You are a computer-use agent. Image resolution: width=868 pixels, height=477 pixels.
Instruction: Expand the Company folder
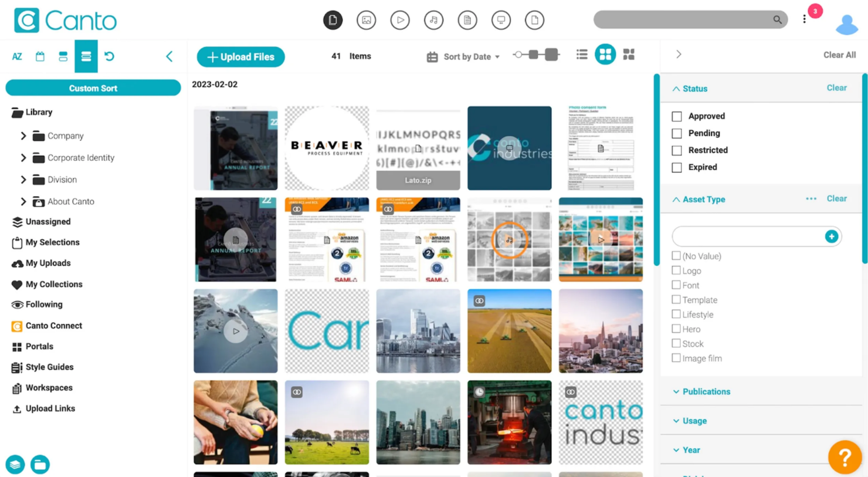23,136
